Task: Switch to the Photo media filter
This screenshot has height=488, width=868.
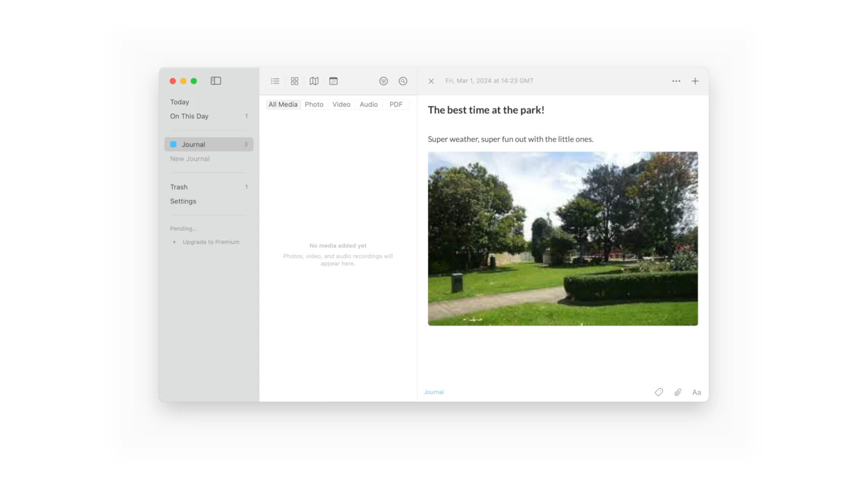Action: click(x=314, y=104)
